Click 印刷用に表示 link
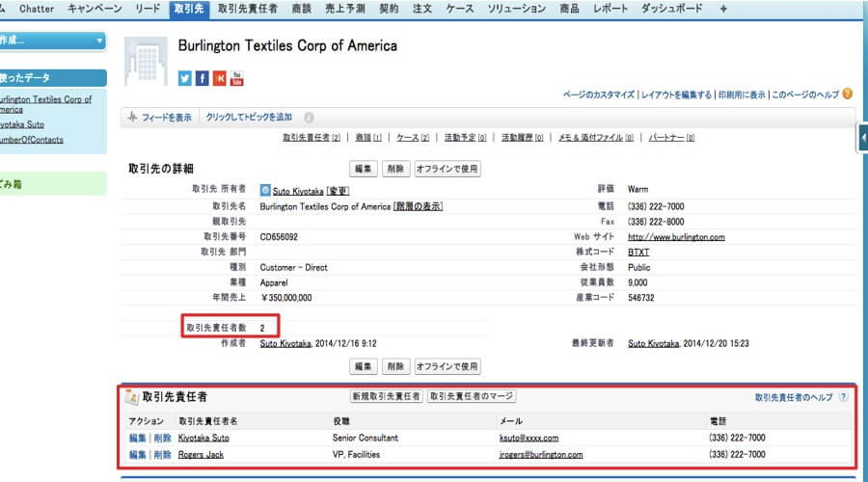Image resolution: width=868 pixels, height=482 pixels. pos(741,94)
